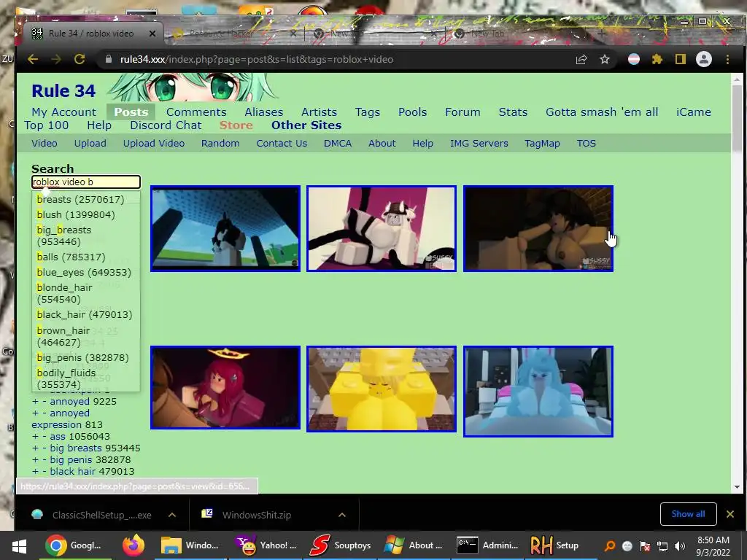Click the IMG Servers submenu link
The image size is (747, 560).
click(x=479, y=144)
